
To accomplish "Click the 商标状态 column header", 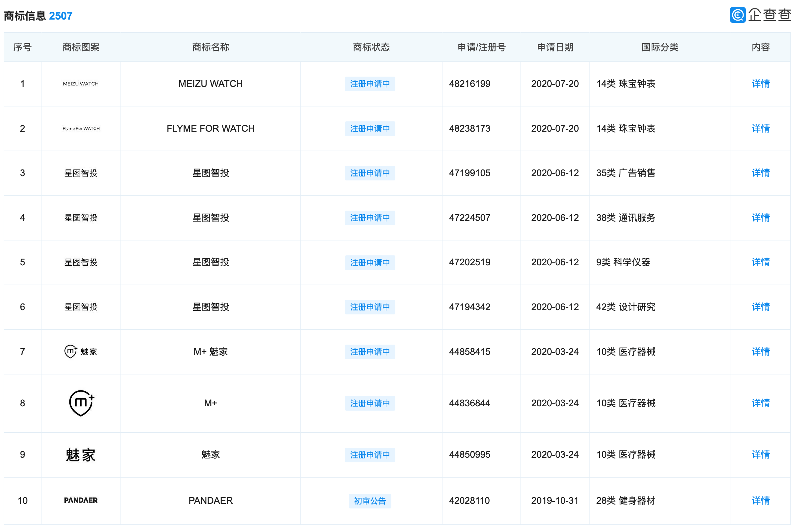I will (371, 47).
